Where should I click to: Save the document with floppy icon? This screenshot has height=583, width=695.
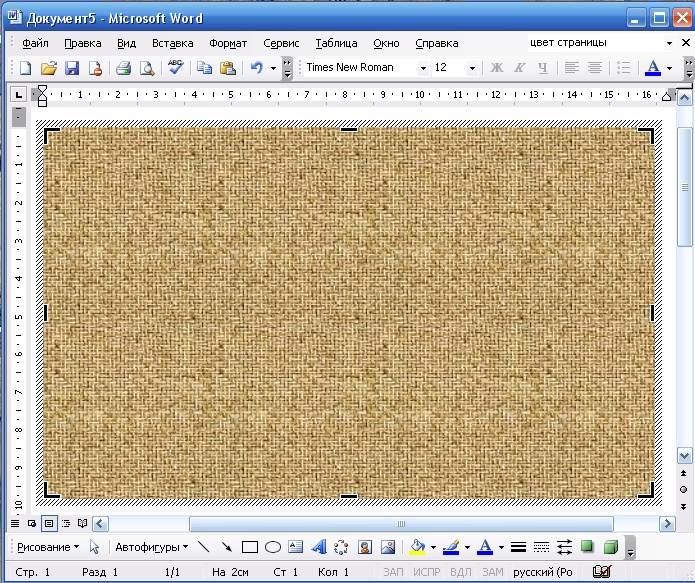pyautogui.click(x=72, y=68)
